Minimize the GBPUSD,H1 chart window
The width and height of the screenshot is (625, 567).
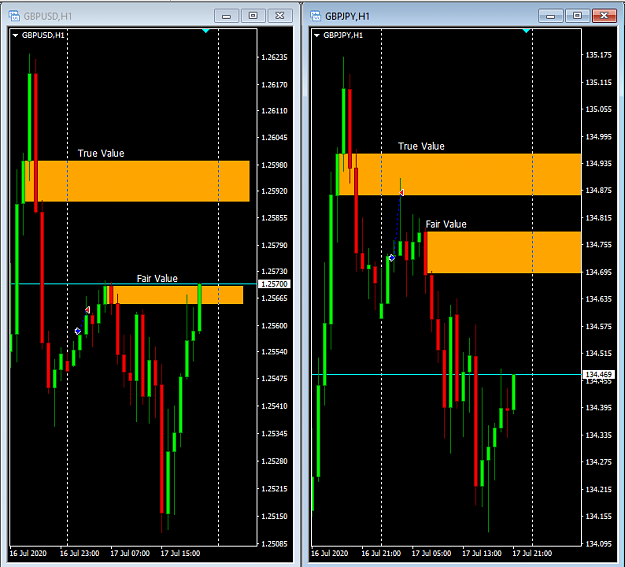point(226,16)
